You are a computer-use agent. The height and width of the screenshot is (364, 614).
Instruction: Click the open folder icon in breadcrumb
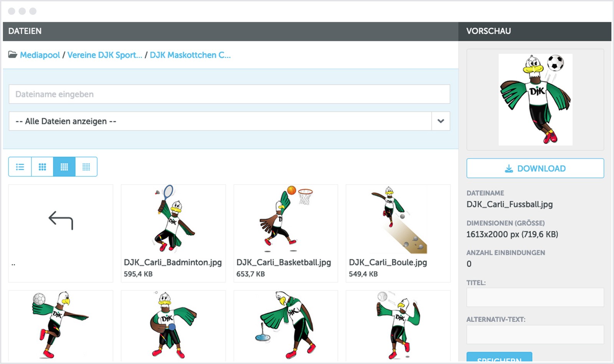click(x=13, y=55)
